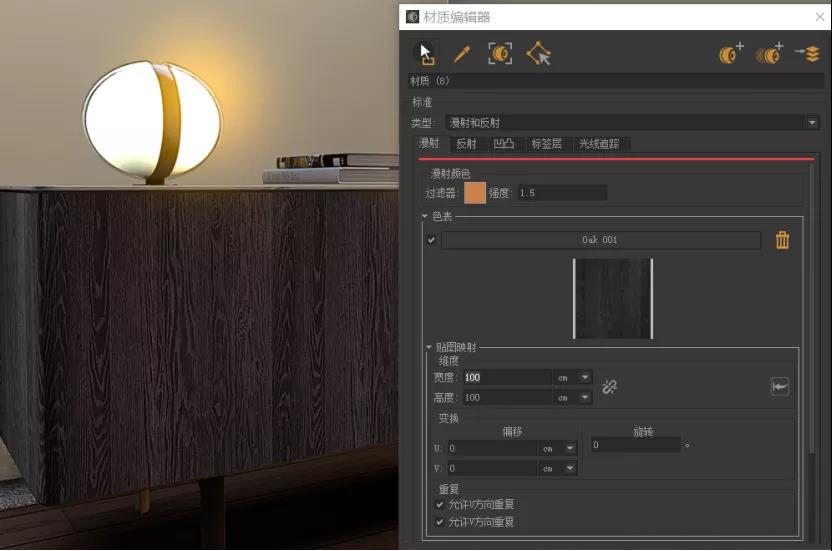Click the layers stack icon
The image size is (832, 551).
(807, 54)
